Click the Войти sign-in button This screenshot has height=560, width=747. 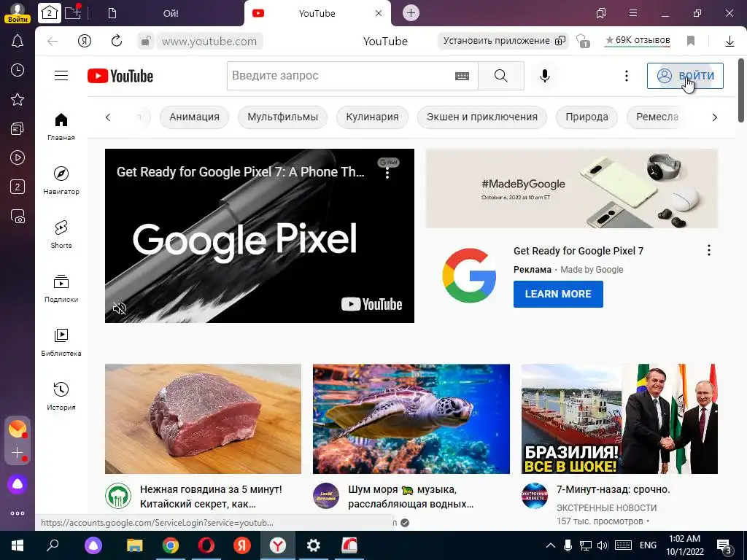[684, 76]
